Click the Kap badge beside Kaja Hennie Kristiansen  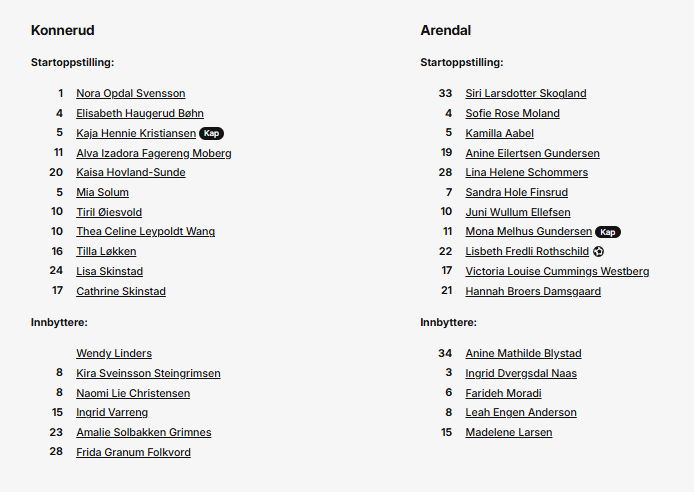pos(212,133)
